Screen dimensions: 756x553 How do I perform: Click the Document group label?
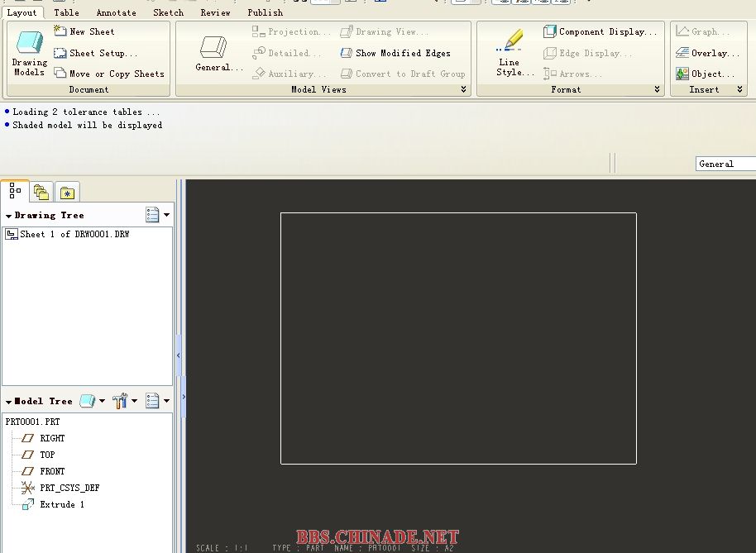(x=89, y=89)
